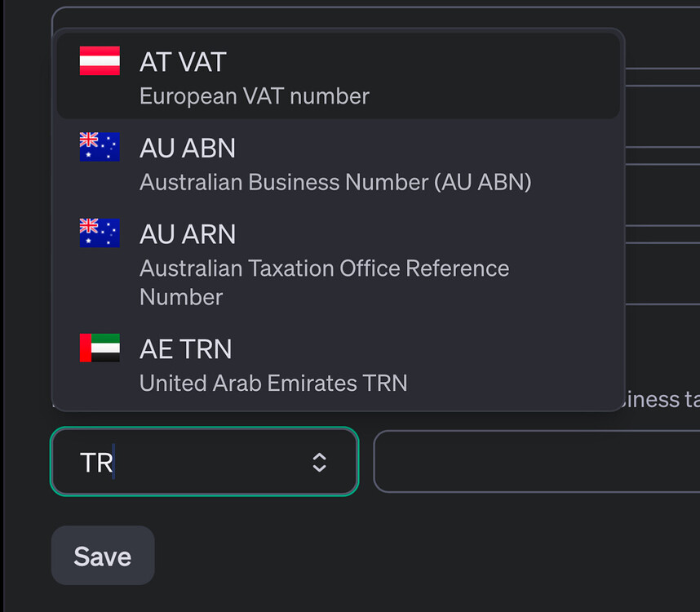This screenshot has width=700, height=612.
Task: Click the Save button
Action: point(102,556)
